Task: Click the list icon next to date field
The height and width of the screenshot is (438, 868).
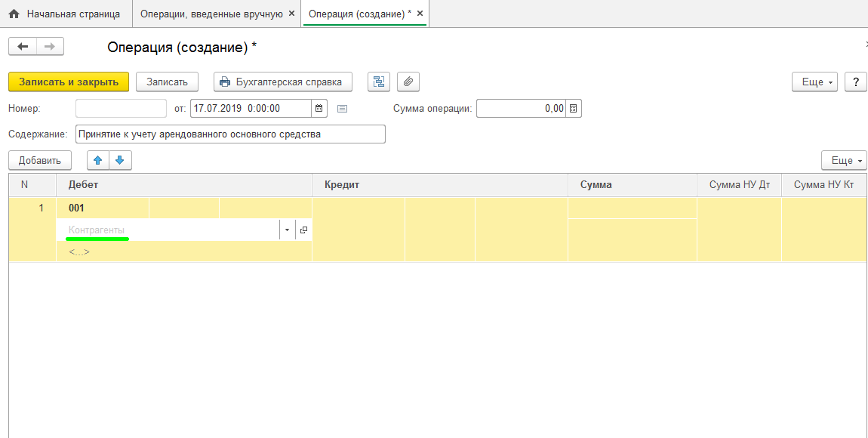Action: [x=342, y=109]
